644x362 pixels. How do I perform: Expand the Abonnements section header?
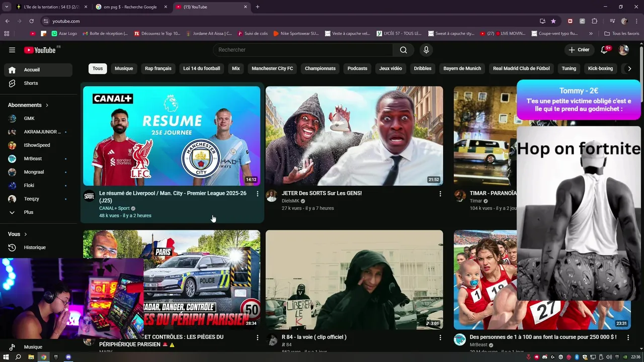28,105
